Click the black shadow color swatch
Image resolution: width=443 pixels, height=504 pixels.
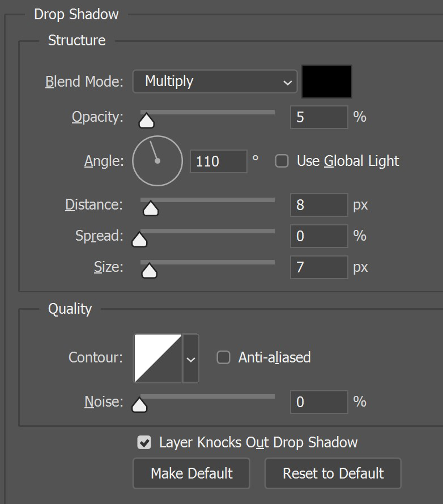(327, 82)
